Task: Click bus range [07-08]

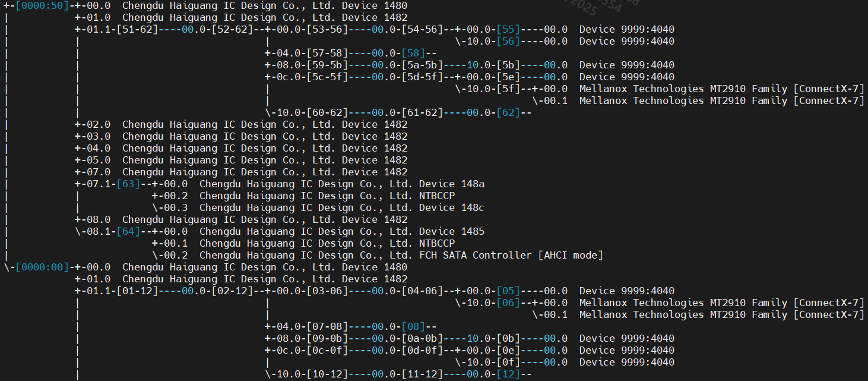Action: click(x=327, y=326)
